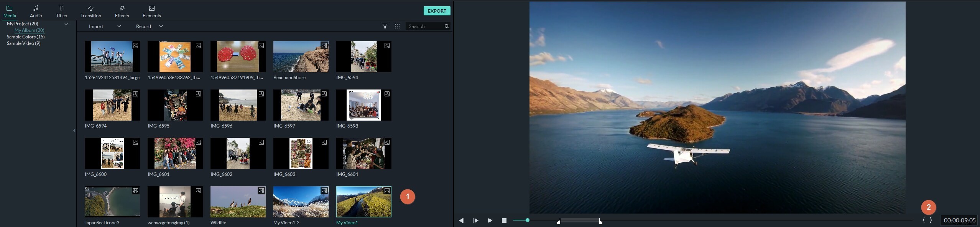Play the preview video
The height and width of the screenshot is (227, 980).
pos(490,220)
